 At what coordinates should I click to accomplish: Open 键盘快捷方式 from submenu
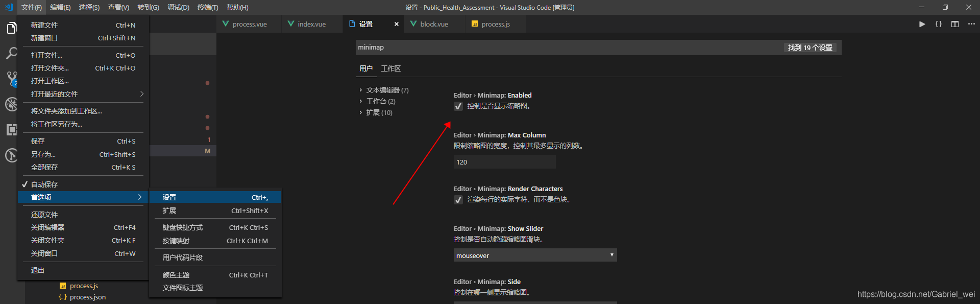coord(215,227)
